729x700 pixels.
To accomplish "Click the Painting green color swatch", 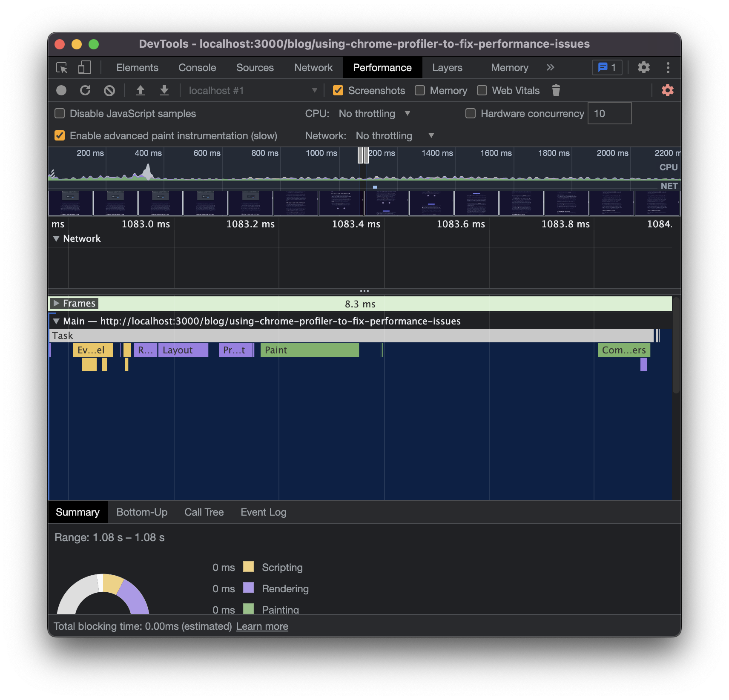I will [x=249, y=609].
